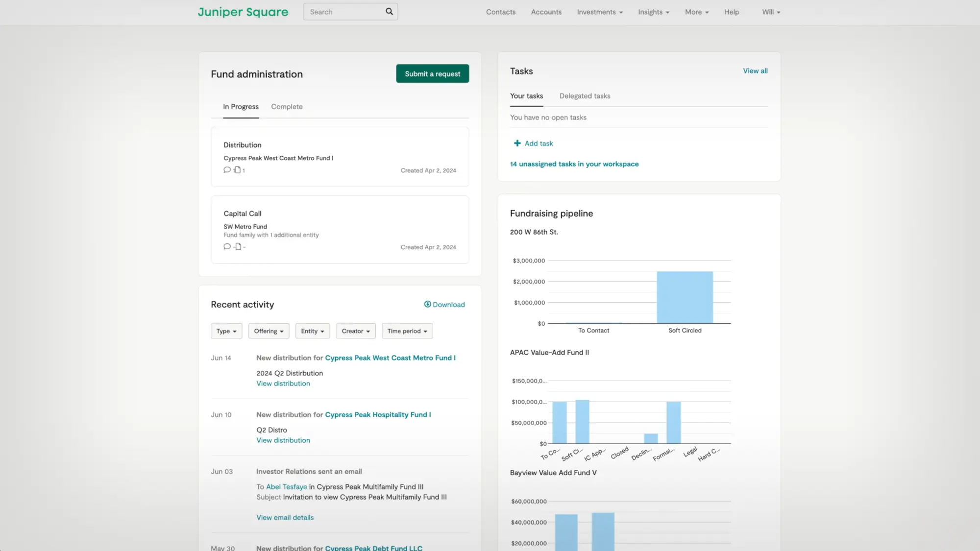The image size is (980, 551).
Task: Switch to Delegated tasks tab
Action: pos(585,96)
